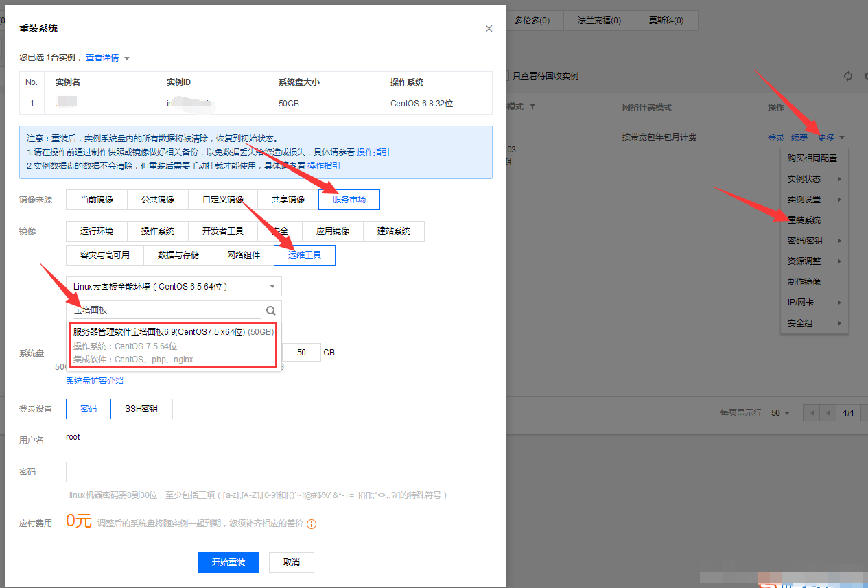Select SSH密钥 login option
Screen dimensions: 868x588
click(141, 409)
